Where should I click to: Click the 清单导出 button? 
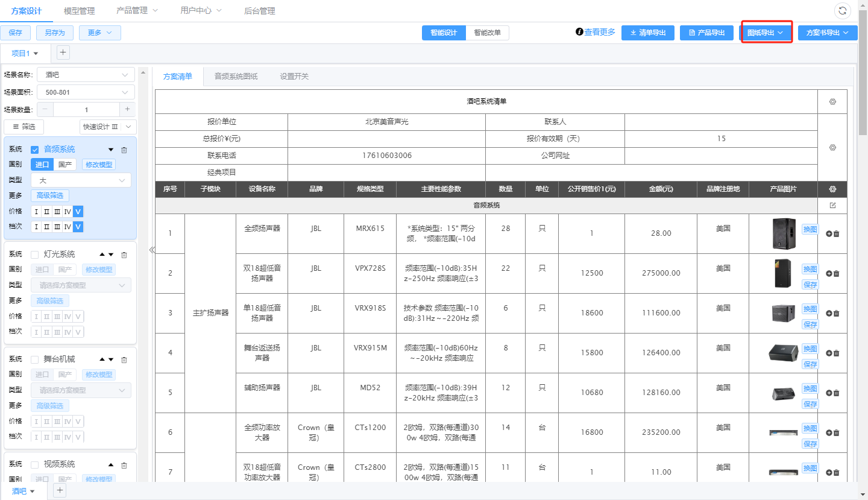[648, 33]
